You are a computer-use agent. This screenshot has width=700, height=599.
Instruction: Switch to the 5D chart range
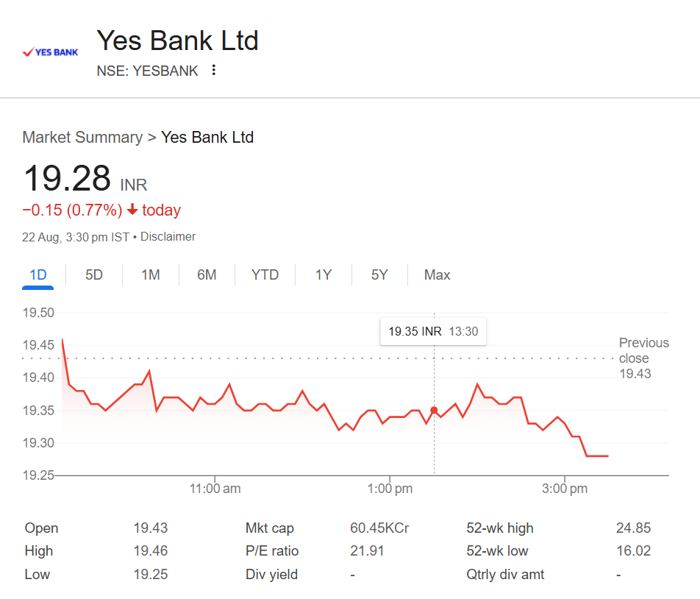pos(94,274)
